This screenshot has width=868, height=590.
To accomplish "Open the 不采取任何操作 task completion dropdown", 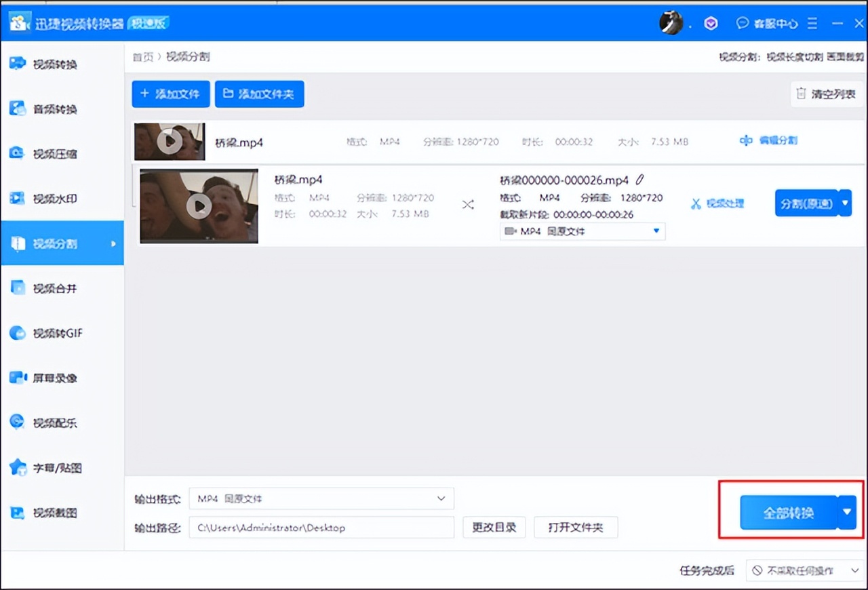I will point(804,570).
